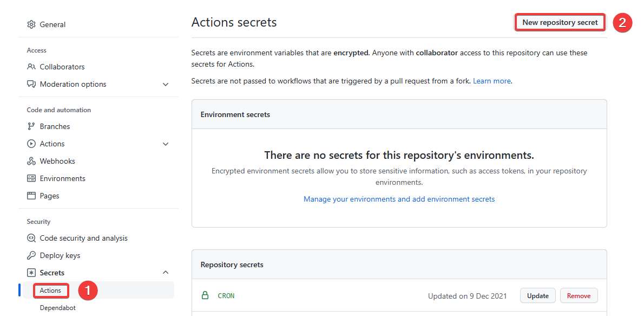Click Manage your environments link
This screenshot has height=316, width=644.
[399, 199]
